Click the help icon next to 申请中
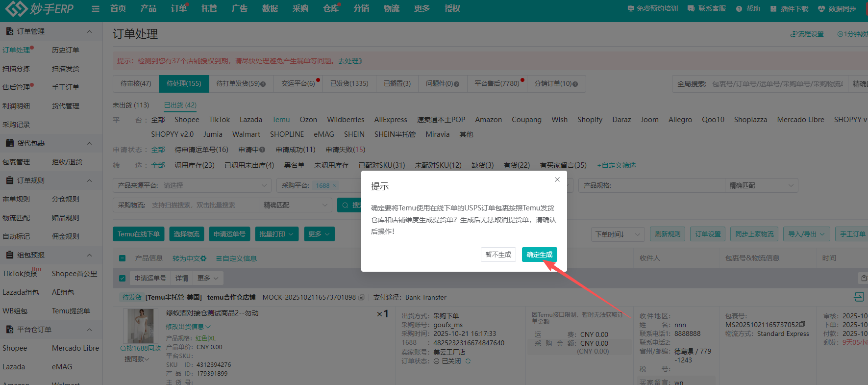 tap(262, 150)
